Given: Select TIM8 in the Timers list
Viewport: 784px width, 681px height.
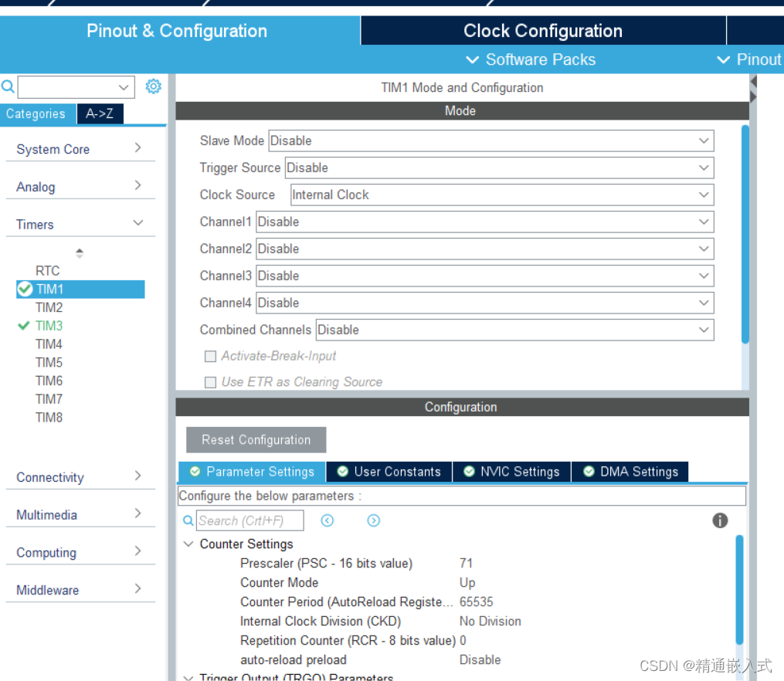Looking at the screenshot, I should pyautogui.click(x=49, y=417).
